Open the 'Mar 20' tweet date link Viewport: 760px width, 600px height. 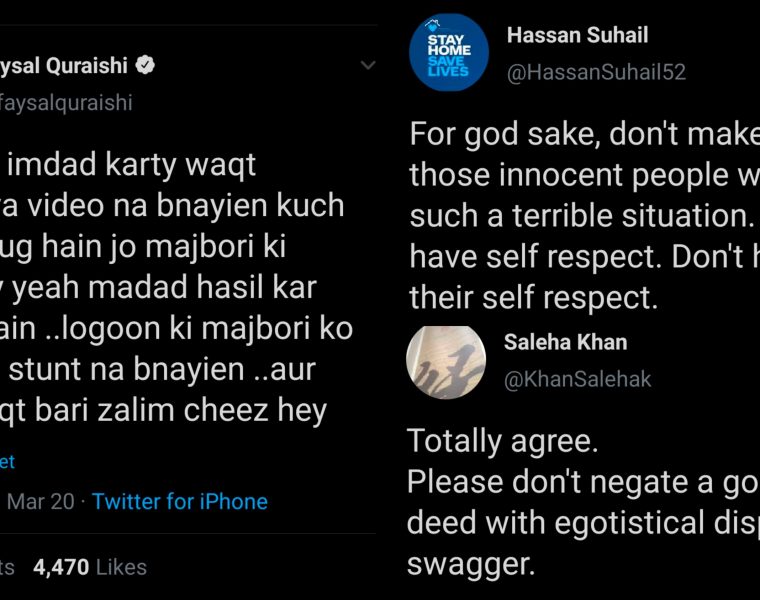point(40,501)
